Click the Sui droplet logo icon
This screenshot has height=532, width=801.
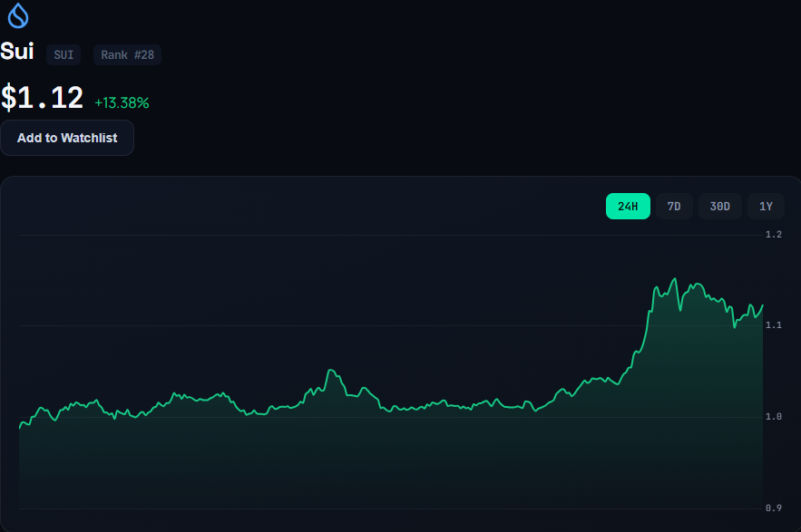point(18,15)
